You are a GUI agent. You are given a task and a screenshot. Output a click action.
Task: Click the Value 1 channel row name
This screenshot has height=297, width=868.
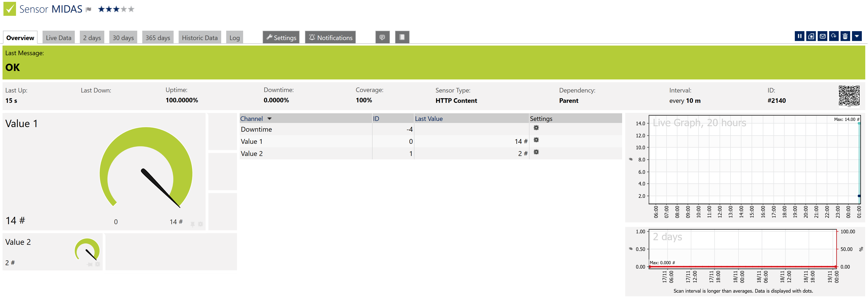(251, 142)
